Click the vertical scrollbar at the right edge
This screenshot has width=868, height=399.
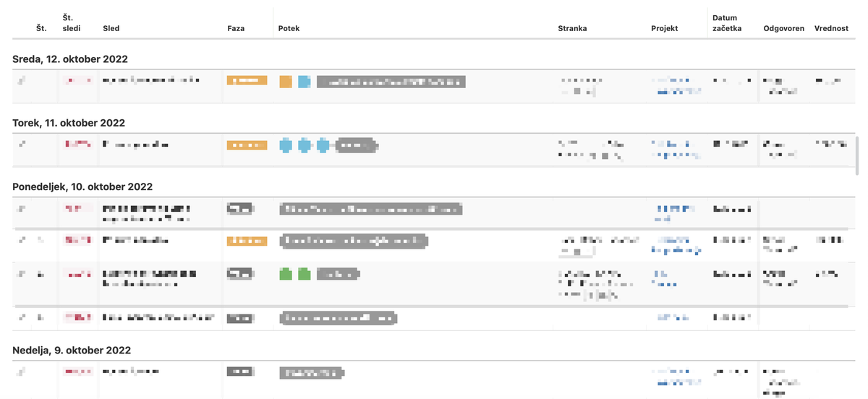click(x=858, y=155)
